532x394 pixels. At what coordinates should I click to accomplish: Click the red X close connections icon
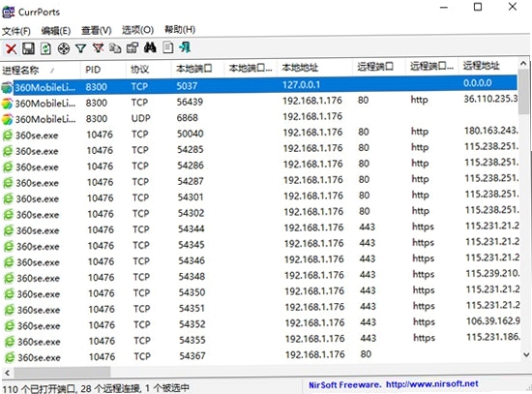[11, 48]
